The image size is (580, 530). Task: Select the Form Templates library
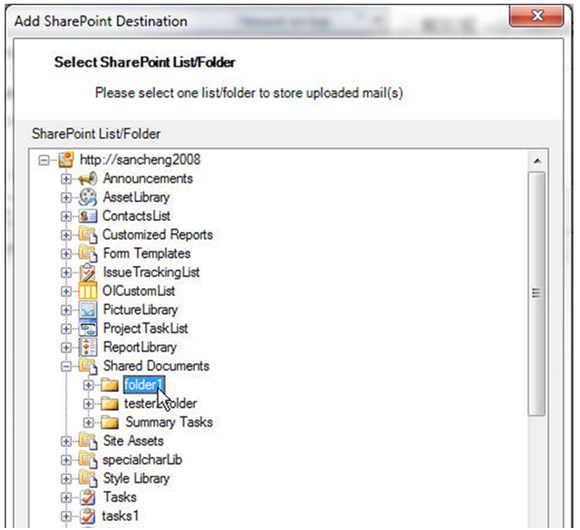coord(147,254)
